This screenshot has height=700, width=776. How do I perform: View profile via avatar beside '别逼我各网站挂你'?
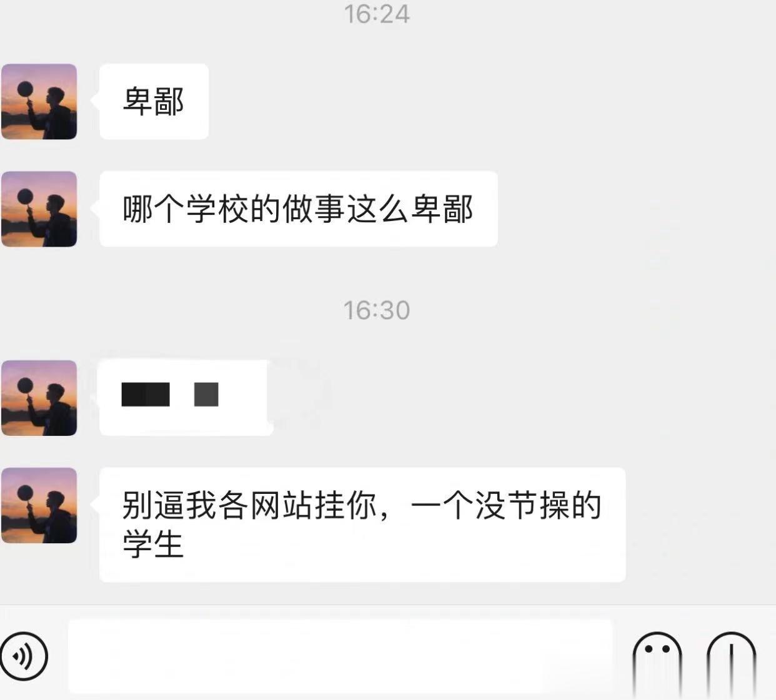[x=39, y=505]
